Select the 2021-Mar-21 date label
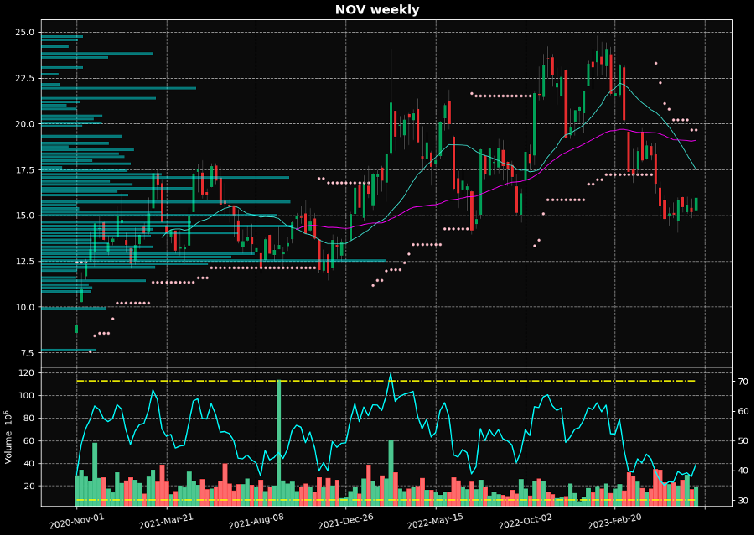This screenshot has height=536, width=756. click(166, 521)
